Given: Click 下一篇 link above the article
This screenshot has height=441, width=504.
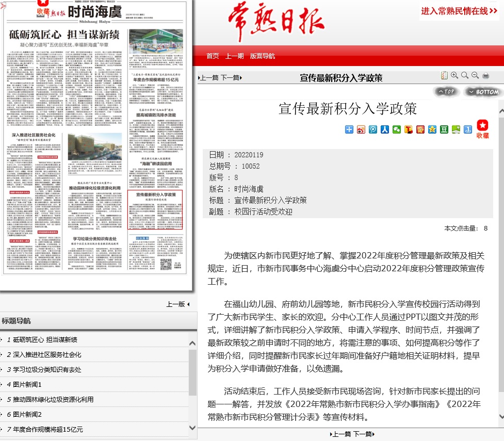Looking at the screenshot, I should tap(230, 78).
